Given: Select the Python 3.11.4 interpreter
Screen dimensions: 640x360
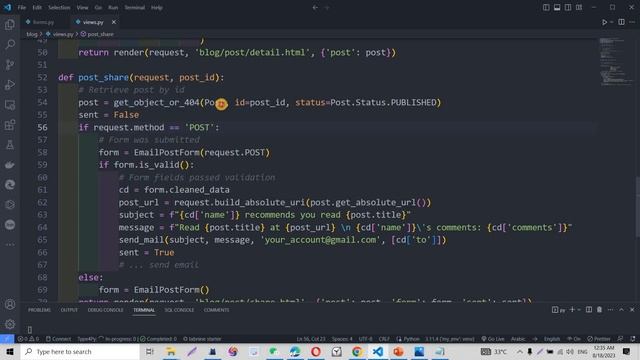Looking at the screenshot, I should [450, 339].
